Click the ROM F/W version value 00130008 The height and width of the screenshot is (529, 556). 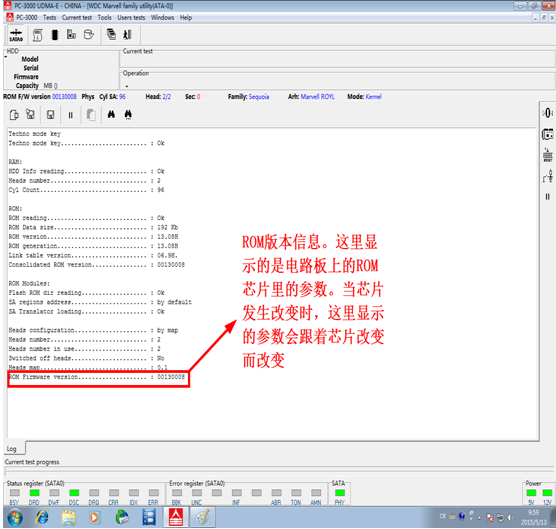point(64,96)
